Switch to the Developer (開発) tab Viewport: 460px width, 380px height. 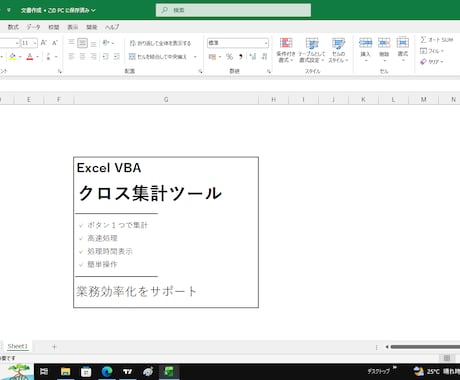tap(92, 27)
